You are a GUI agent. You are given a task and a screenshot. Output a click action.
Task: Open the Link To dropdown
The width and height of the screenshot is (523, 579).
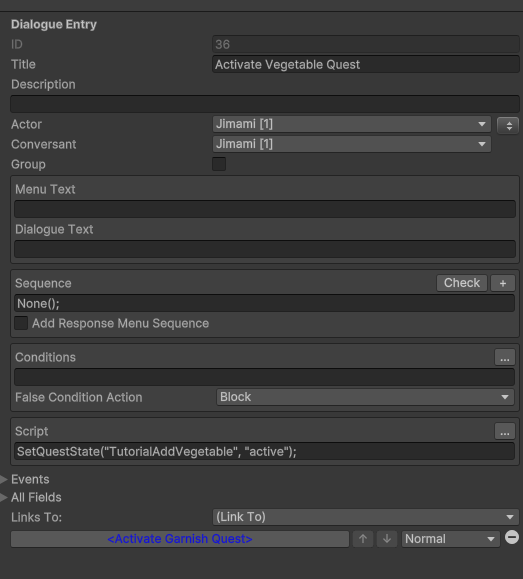point(366,517)
